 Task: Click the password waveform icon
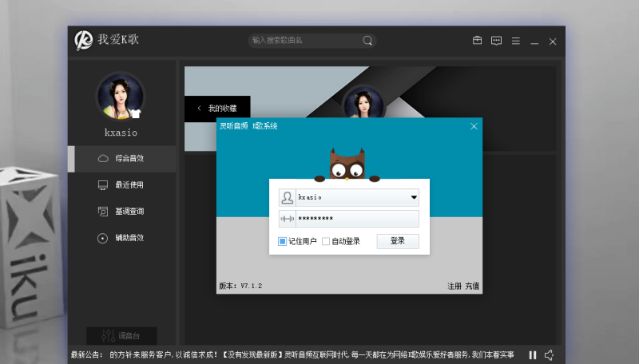287,219
